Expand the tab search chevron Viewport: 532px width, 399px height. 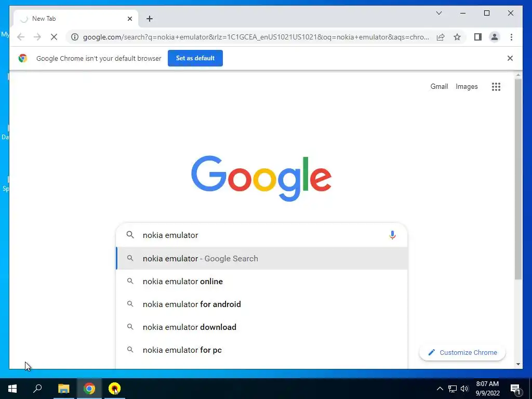tap(438, 13)
